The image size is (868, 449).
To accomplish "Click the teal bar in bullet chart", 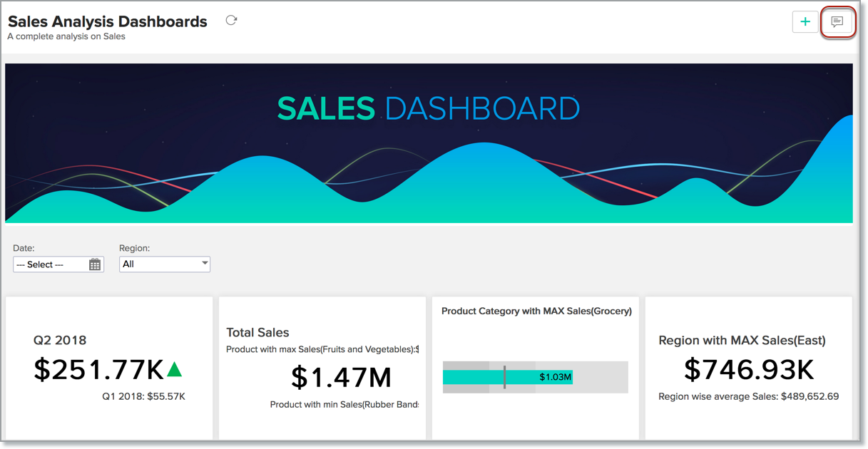I will 471,377.
